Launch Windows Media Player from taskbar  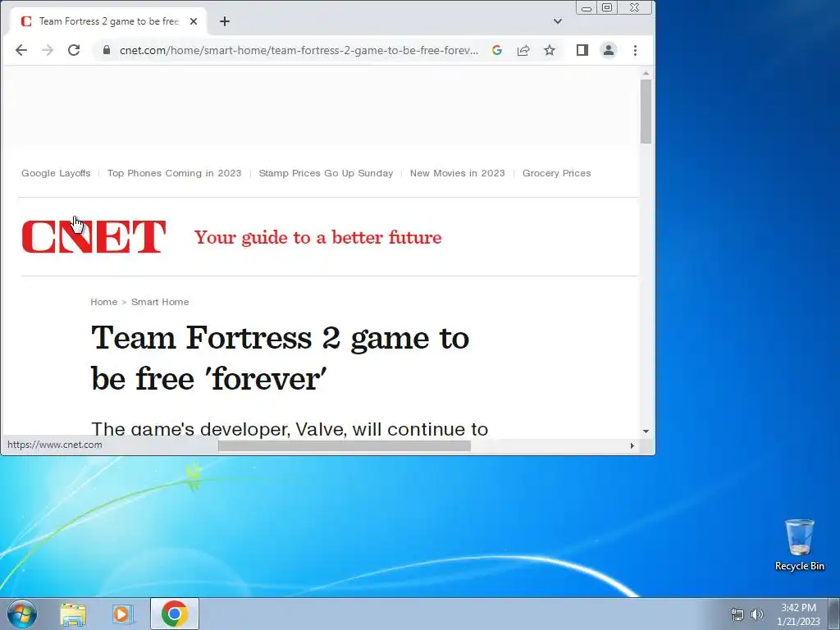point(121,614)
